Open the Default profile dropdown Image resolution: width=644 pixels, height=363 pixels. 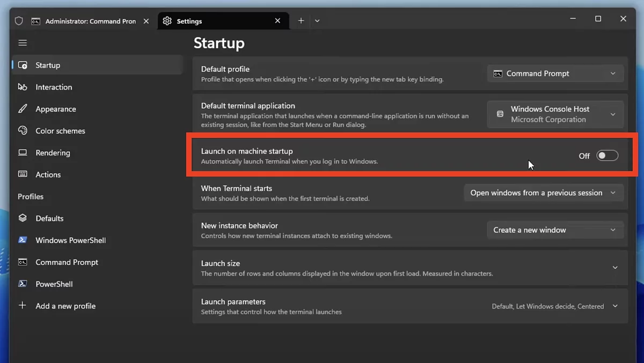(555, 73)
